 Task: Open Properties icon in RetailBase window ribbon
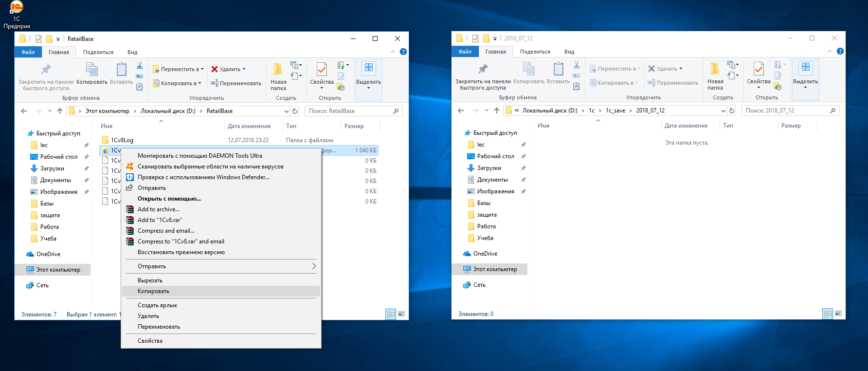coord(322,70)
